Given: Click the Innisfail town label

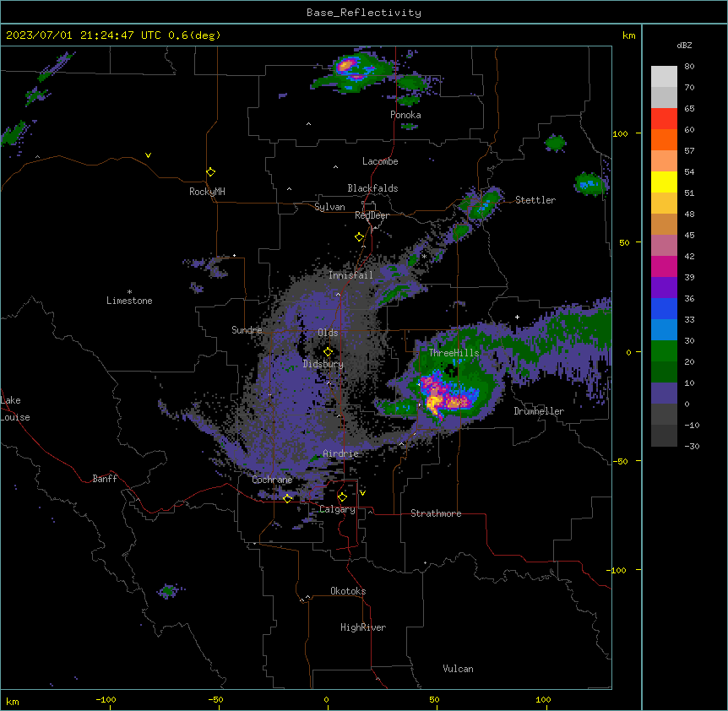Looking at the screenshot, I should click(350, 275).
